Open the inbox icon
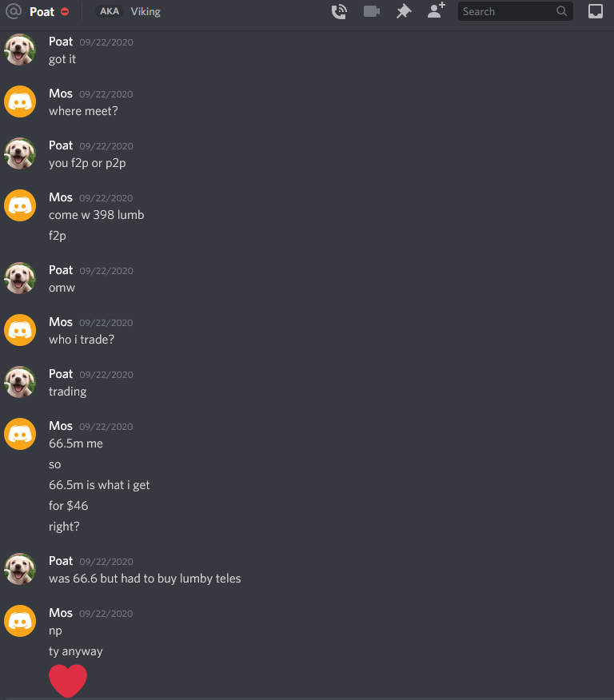 click(x=596, y=11)
